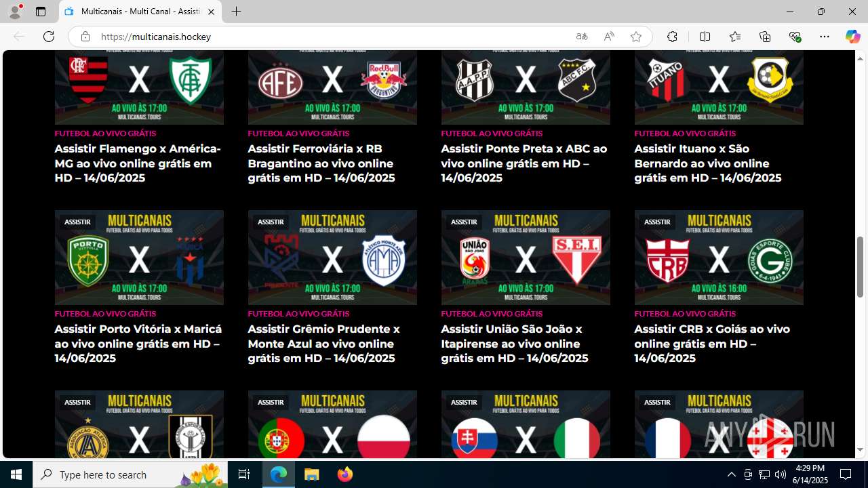
Task: Click category label above Flamengo title
Action: 105,134
